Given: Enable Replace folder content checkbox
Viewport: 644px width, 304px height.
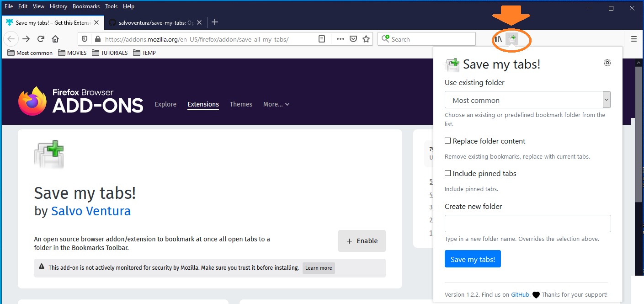Looking at the screenshot, I should coord(448,141).
